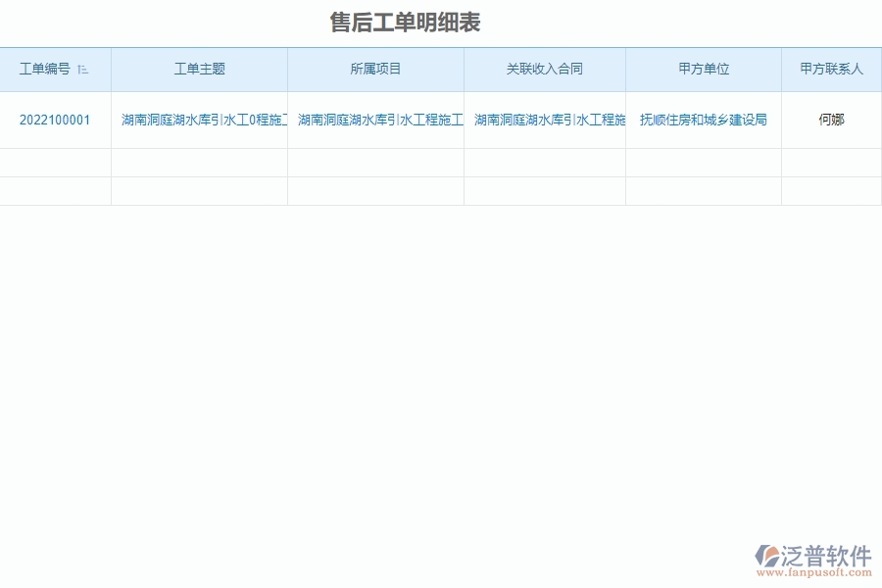Select the 甲方联系人 column header
This screenshot has height=588, width=882.
click(x=832, y=70)
